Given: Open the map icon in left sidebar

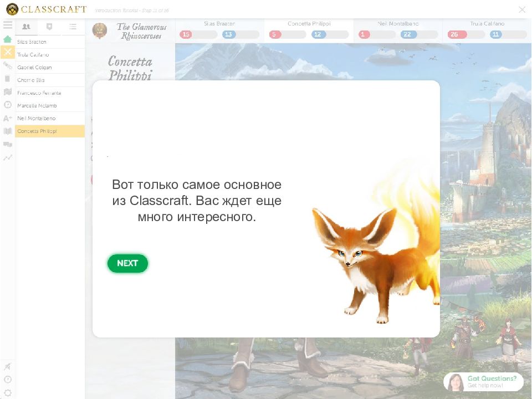Looking at the screenshot, I should 8,92.
